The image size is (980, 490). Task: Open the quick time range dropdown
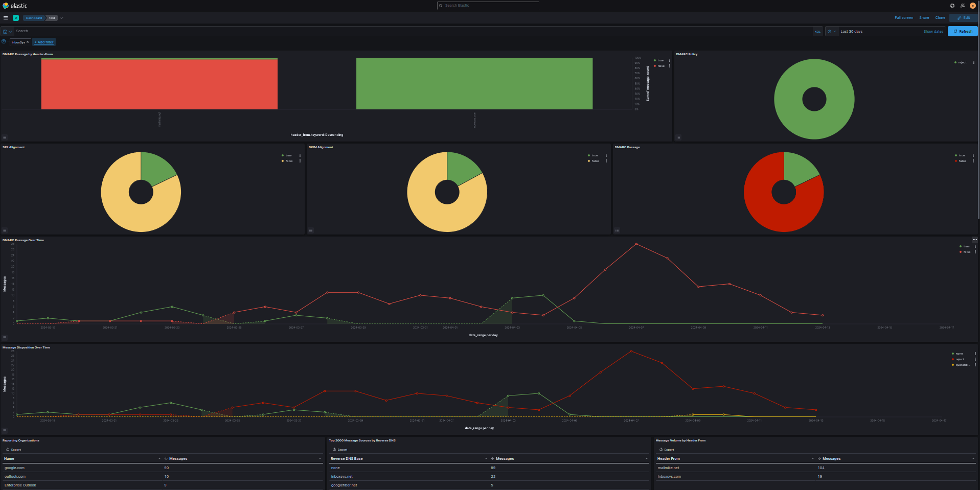click(832, 31)
